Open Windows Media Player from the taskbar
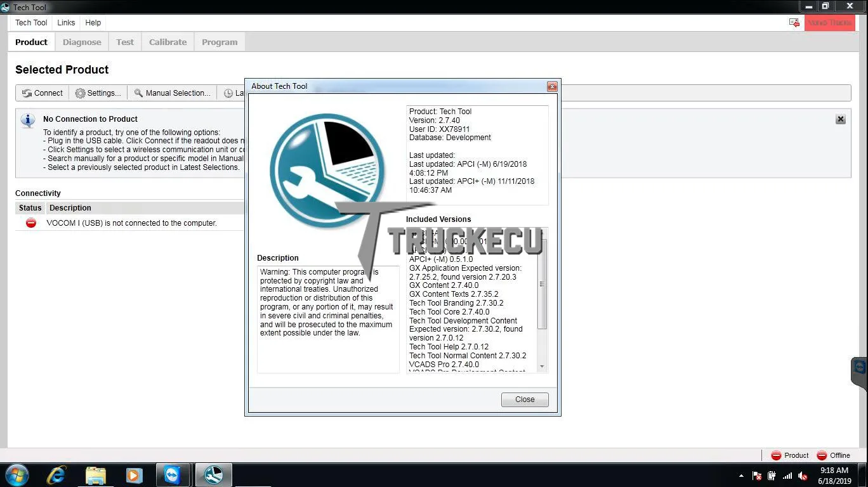Viewport: 868px width, 487px height. [133, 474]
